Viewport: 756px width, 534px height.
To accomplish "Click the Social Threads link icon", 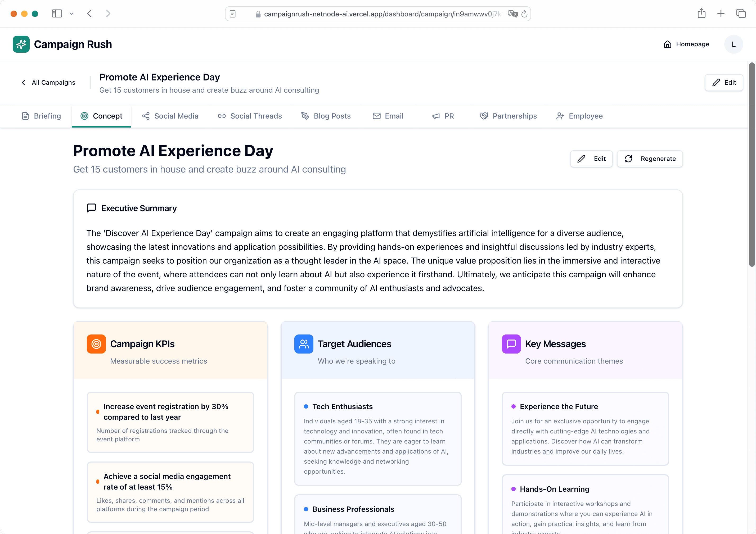I will tap(222, 116).
